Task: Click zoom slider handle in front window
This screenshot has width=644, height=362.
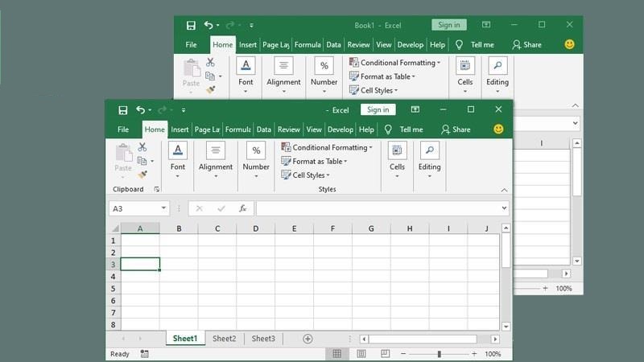Action: [439, 354]
